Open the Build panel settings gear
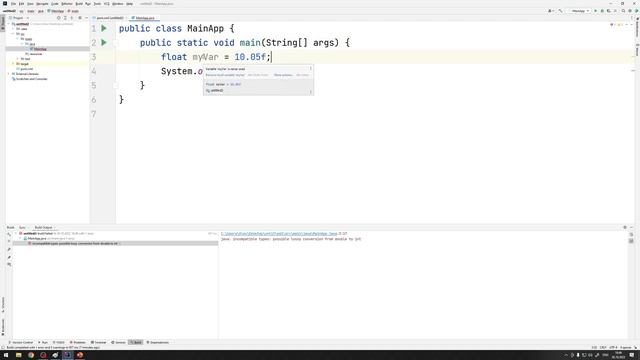This screenshot has width=640, height=360. [625, 227]
